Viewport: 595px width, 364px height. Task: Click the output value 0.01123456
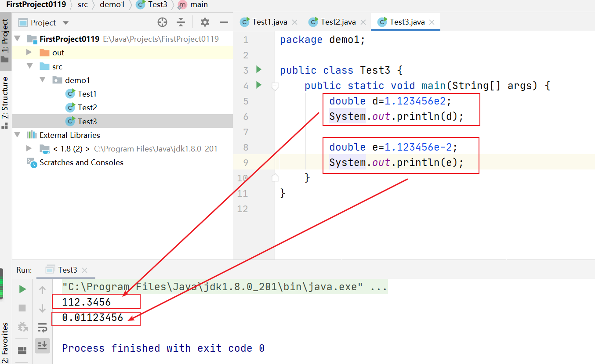(x=93, y=318)
